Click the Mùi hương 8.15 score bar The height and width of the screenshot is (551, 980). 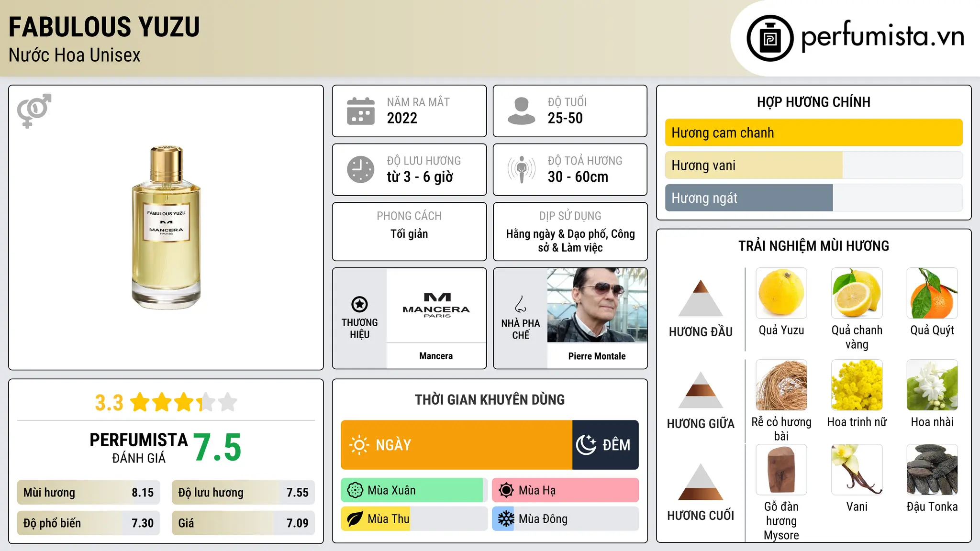[x=89, y=493]
